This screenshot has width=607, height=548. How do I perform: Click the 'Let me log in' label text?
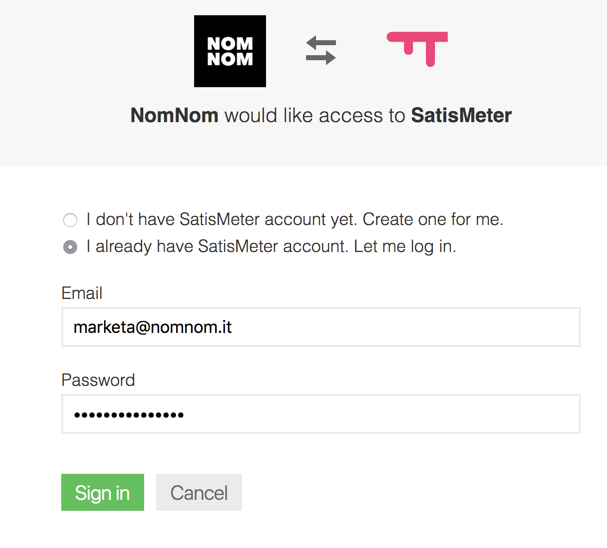tap(405, 247)
